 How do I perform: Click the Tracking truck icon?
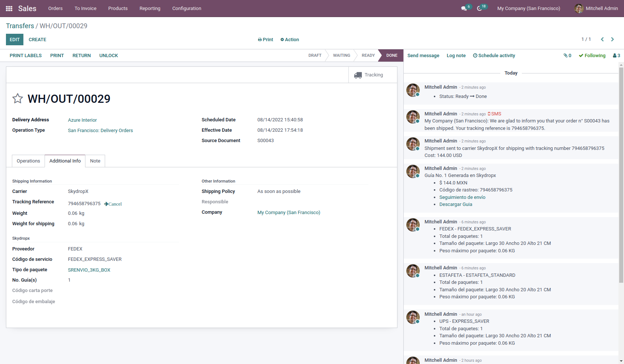[x=358, y=75]
